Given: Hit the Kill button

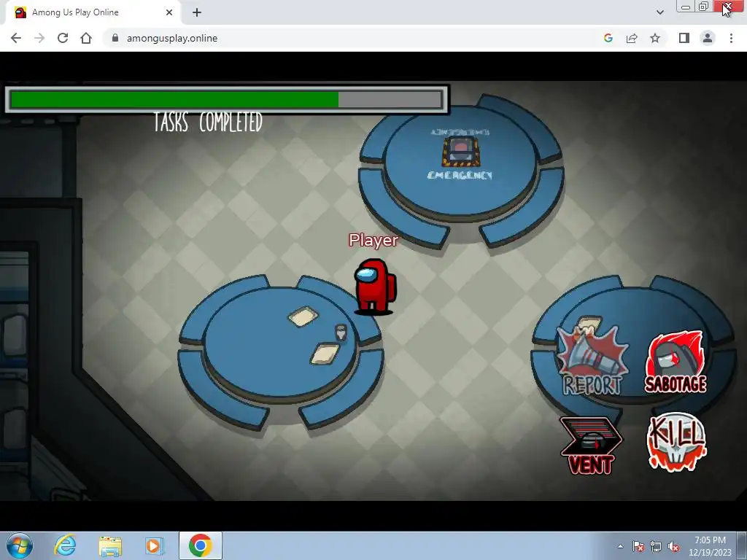Looking at the screenshot, I should tap(676, 443).
